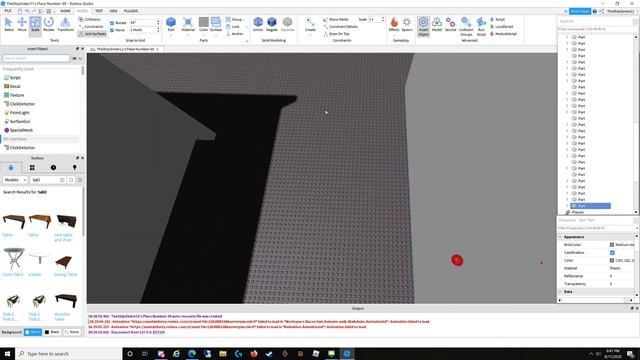Switch to the PLUGINS ribbon tab

131,11
